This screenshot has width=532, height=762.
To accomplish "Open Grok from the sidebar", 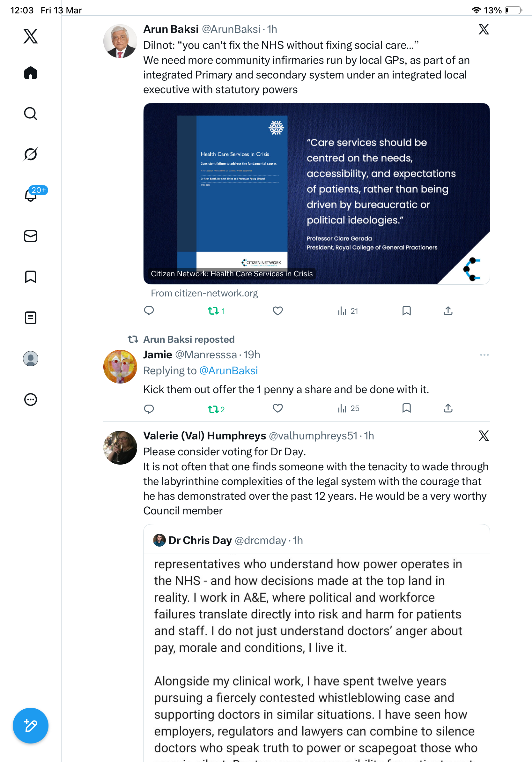I will pyautogui.click(x=31, y=154).
